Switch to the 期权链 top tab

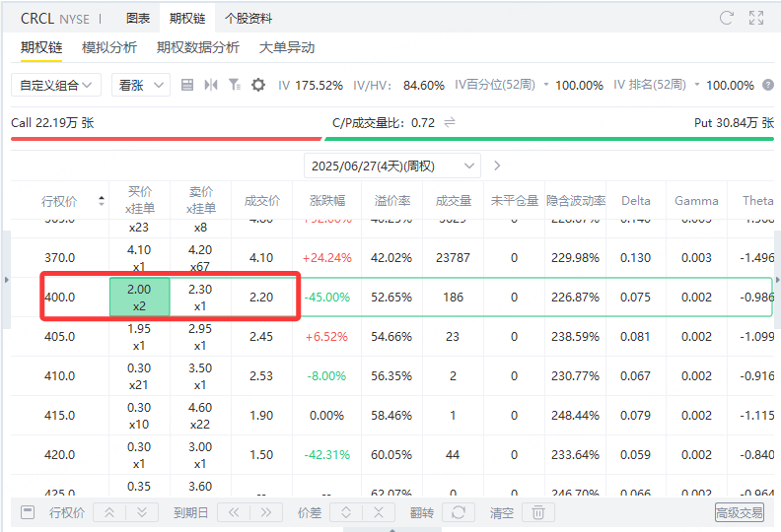(x=187, y=19)
